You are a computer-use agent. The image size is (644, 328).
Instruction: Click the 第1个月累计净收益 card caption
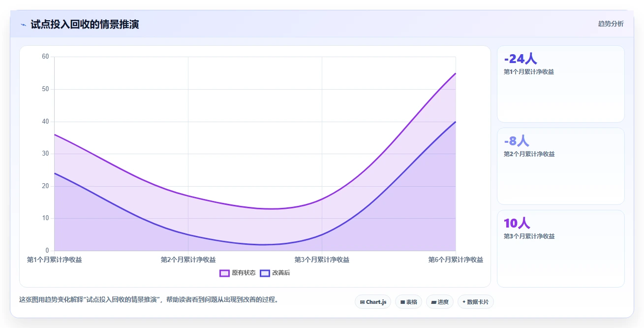point(529,72)
